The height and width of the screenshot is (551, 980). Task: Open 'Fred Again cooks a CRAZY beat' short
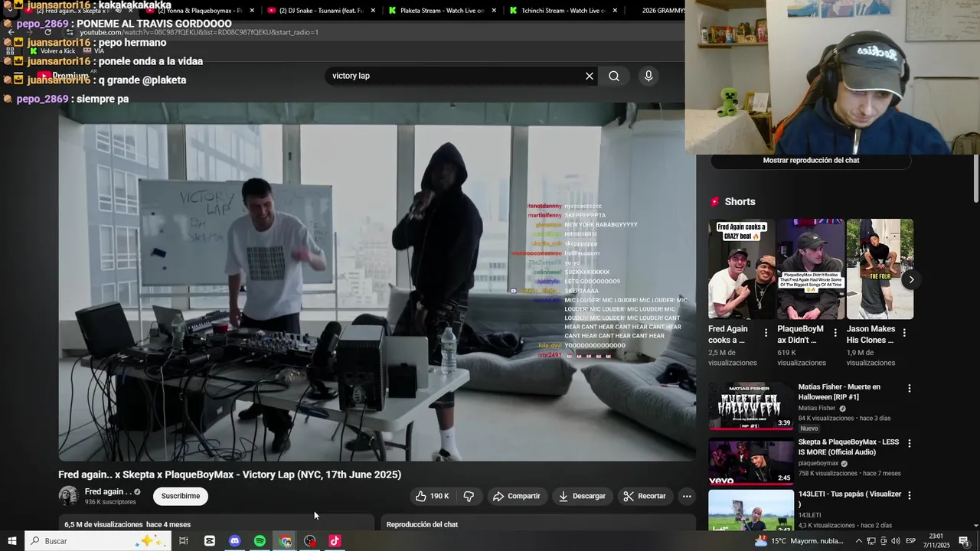741,269
